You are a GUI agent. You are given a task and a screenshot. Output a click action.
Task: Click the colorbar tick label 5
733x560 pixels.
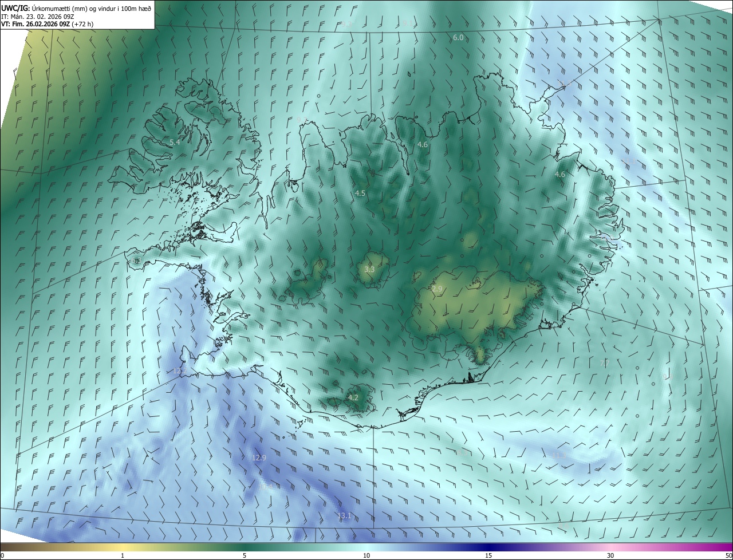coord(245,555)
